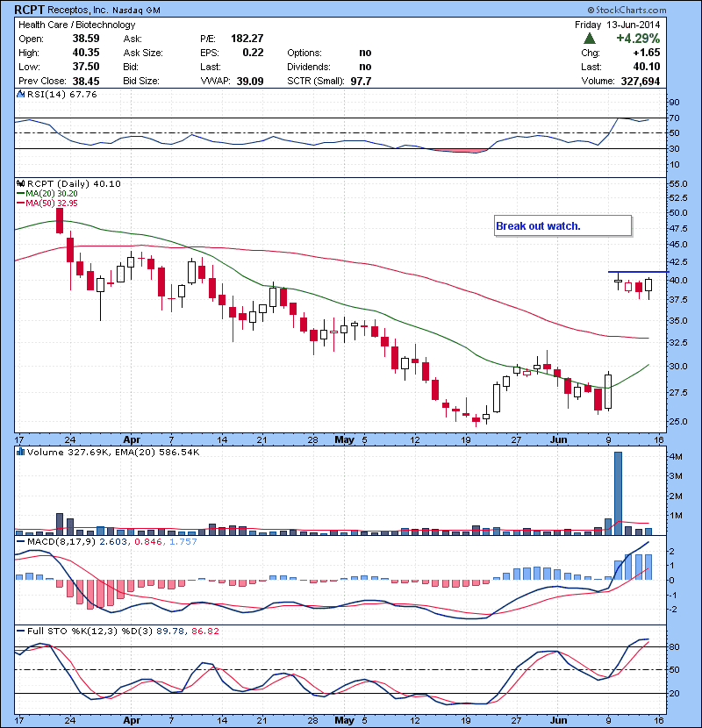Click the 'MA(20) 30.20' legend text
The image size is (702, 728).
52,194
